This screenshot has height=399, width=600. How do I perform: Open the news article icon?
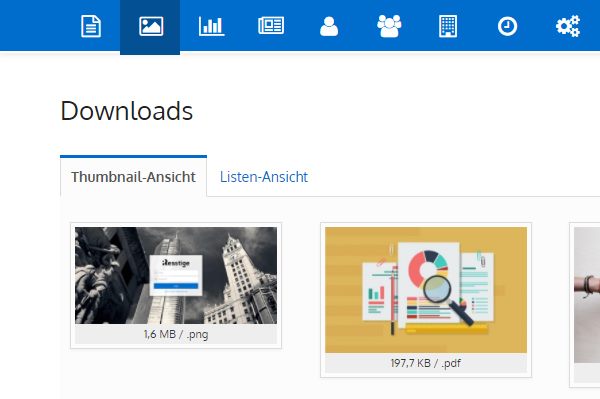271,26
